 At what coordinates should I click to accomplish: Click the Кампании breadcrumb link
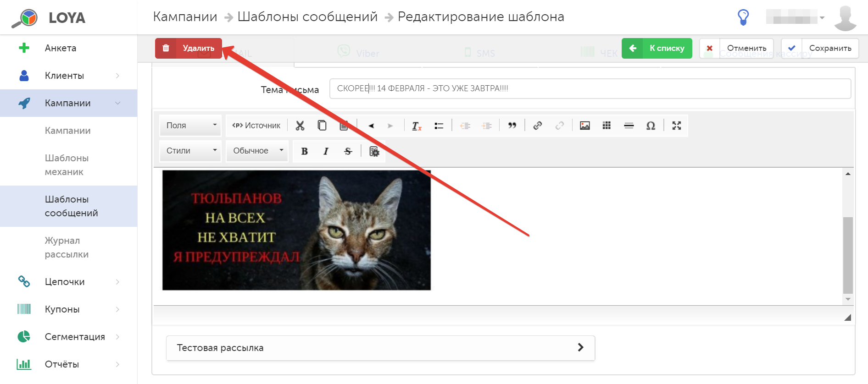[x=185, y=17]
